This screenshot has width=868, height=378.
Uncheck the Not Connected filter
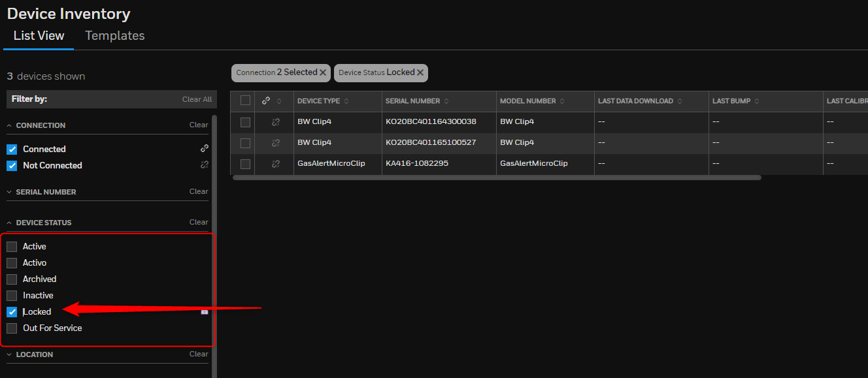(12, 166)
